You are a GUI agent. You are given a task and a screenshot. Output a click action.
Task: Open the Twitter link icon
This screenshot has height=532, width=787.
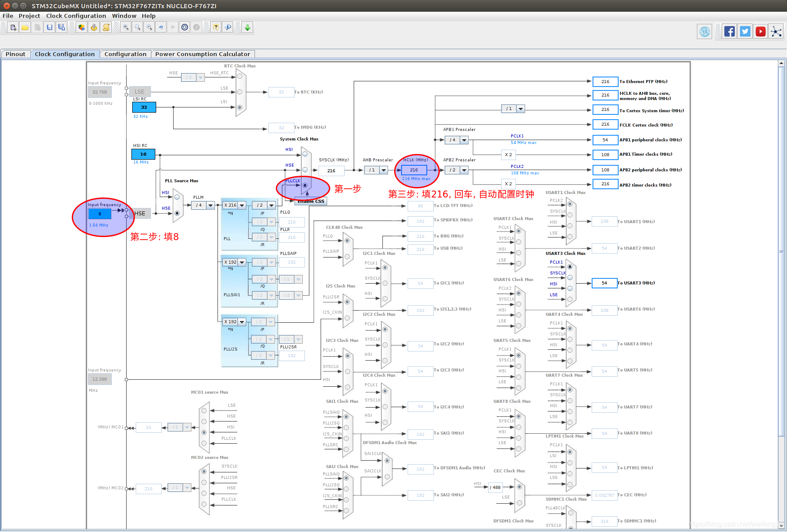745,32
